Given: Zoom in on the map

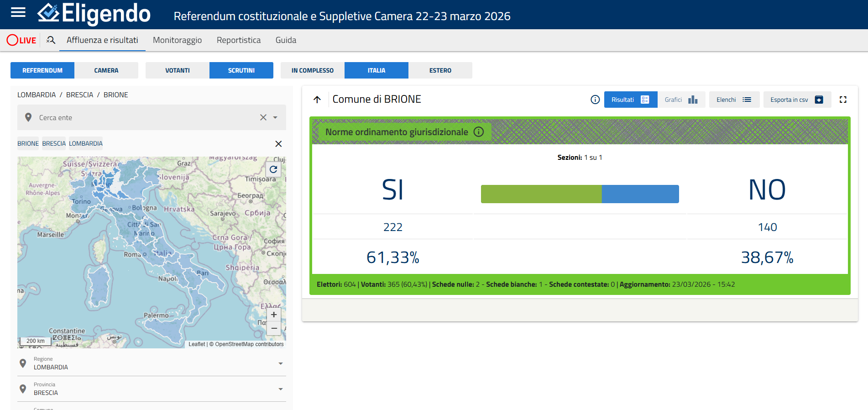Looking at the screenshot, I should pyautogui.click(x=274, y=315).
